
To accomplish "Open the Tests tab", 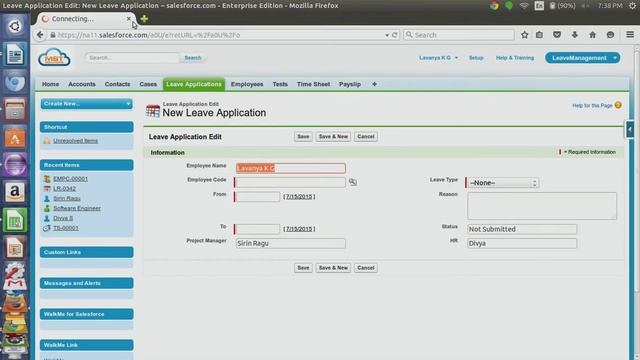I will (280, 84).
